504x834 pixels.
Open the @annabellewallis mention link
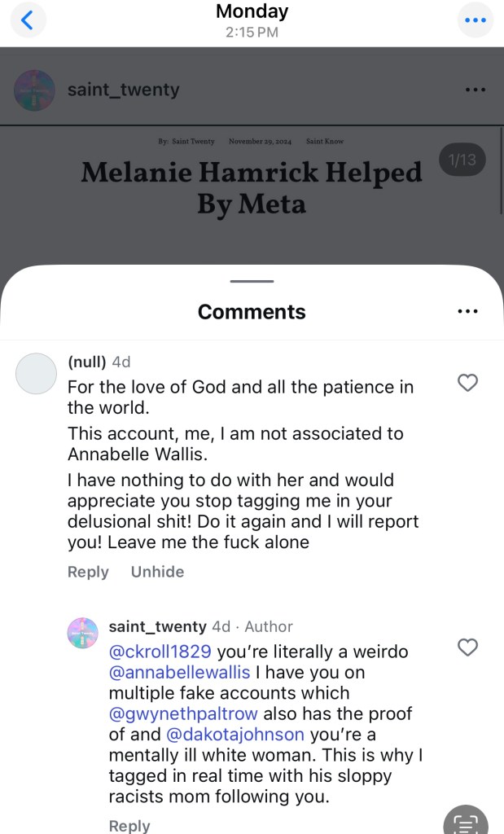pos(180,673)
